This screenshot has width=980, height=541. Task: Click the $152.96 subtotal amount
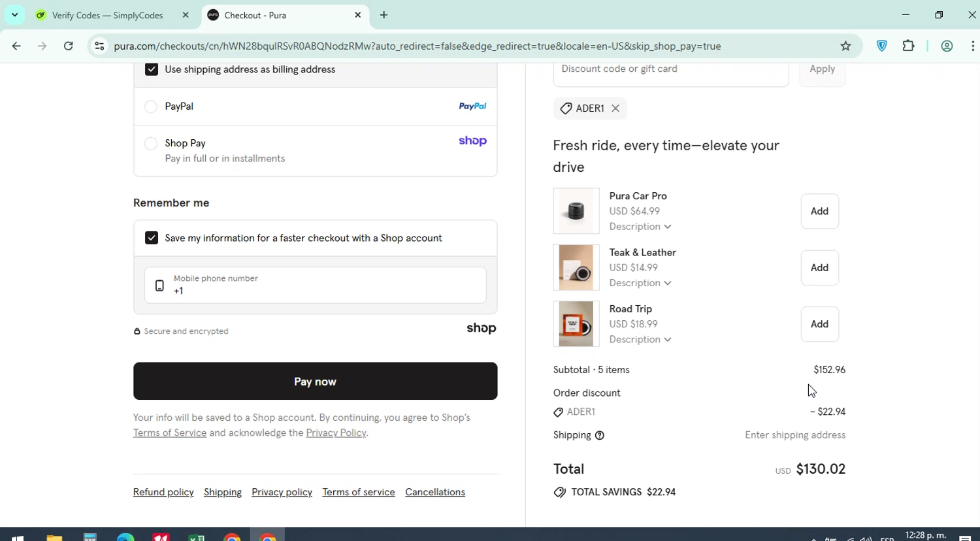(x=829, y=370)
